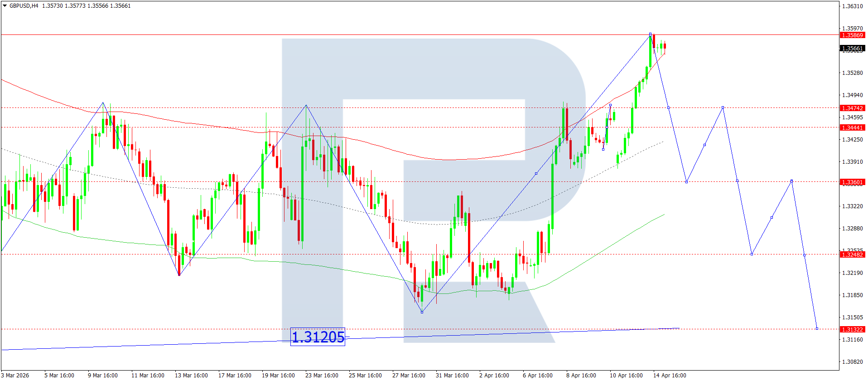Screen dimensions: 868x381
Task: Click the 3 Mar 2026 date label
Action: [15, 375]
